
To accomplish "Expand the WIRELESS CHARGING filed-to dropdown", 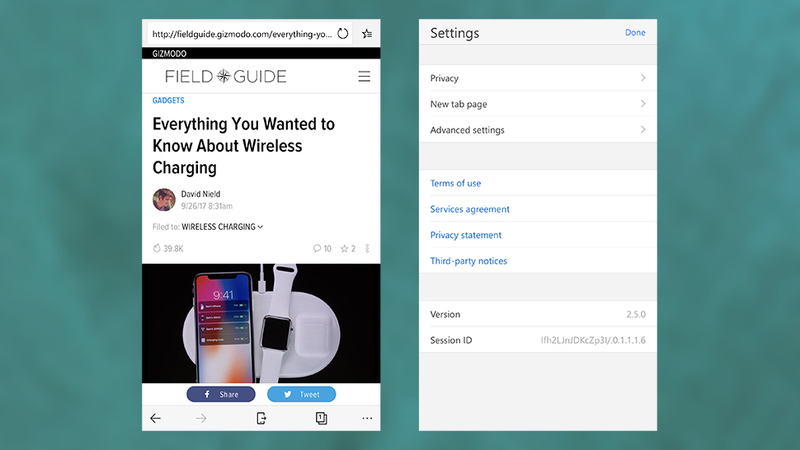I will pos(222,227).
